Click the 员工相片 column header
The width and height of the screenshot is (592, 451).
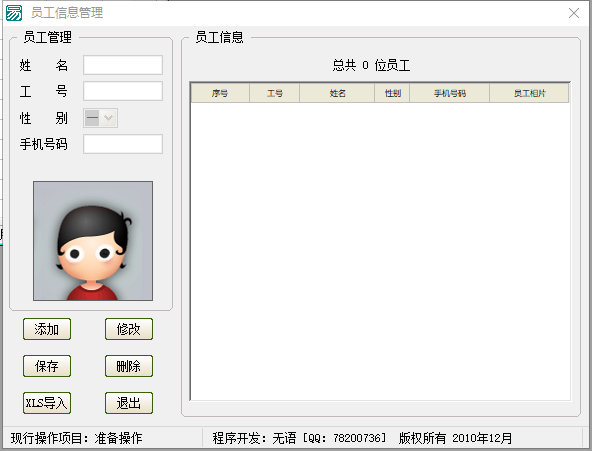529,93
